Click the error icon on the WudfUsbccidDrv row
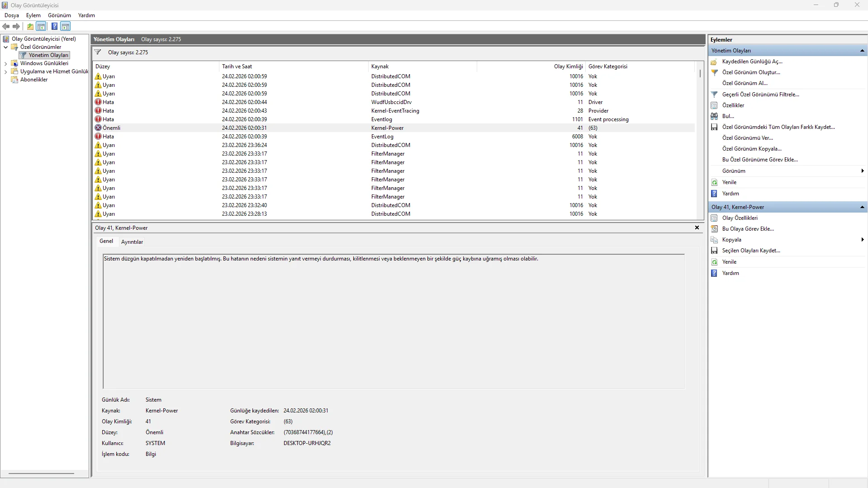 (98, 102)
